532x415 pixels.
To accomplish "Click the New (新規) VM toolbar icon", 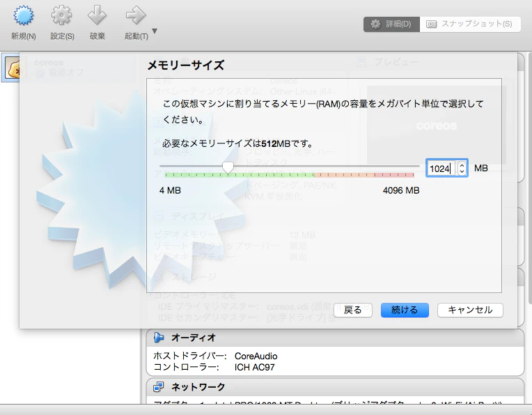I will [x=24, y=16].
